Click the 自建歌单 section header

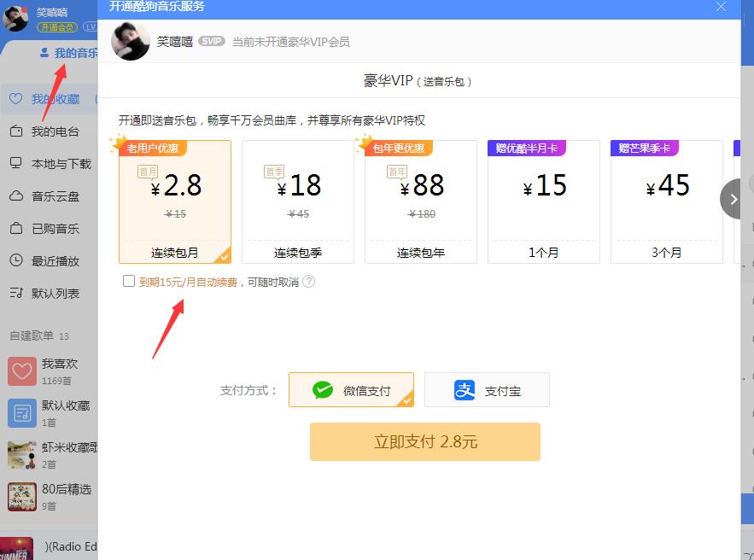tap(39, 335)
